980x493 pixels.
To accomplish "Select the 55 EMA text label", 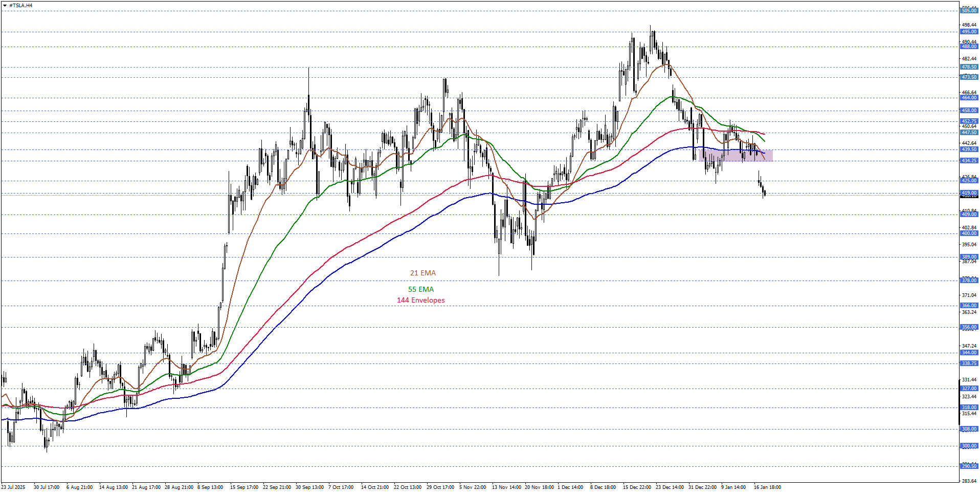I will [420, 290].
